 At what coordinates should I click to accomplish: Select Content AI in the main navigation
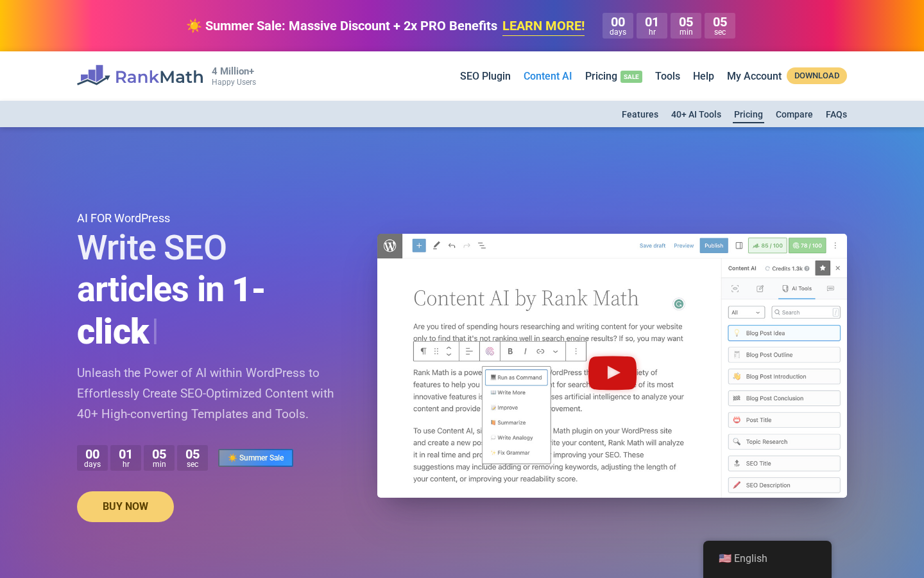(x=547, y=76)
